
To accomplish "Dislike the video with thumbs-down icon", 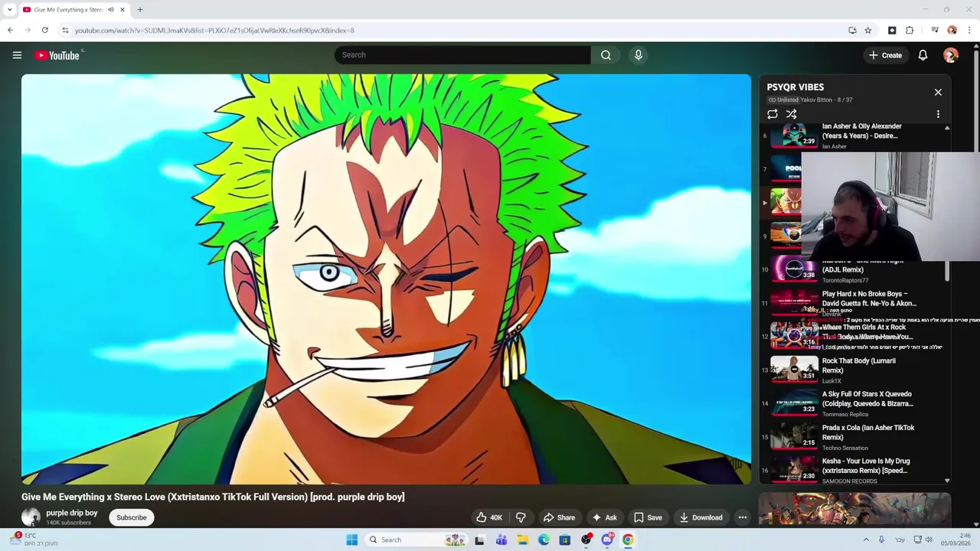I will click(x=521, y=517).
